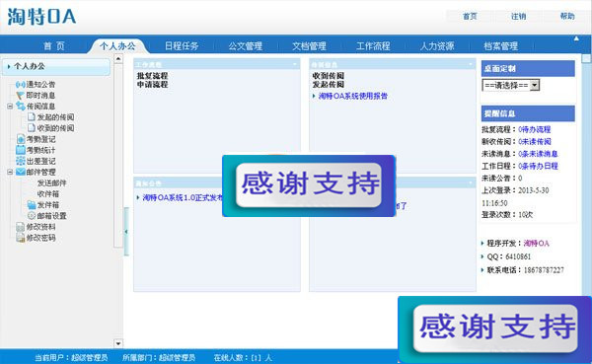Switch to the 首 页 navigation tab
Screen dimensions: 592x364
(54, 46)
